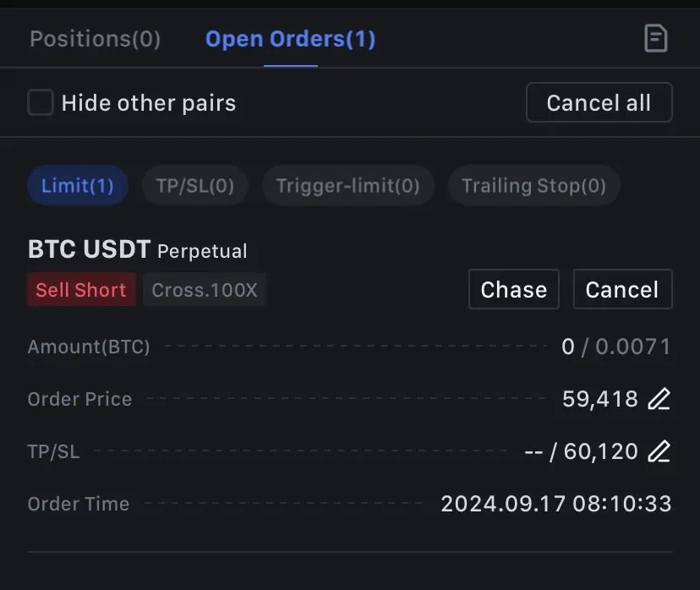
Task: Click the Hide other pairs label text
Action: (149, 103)
